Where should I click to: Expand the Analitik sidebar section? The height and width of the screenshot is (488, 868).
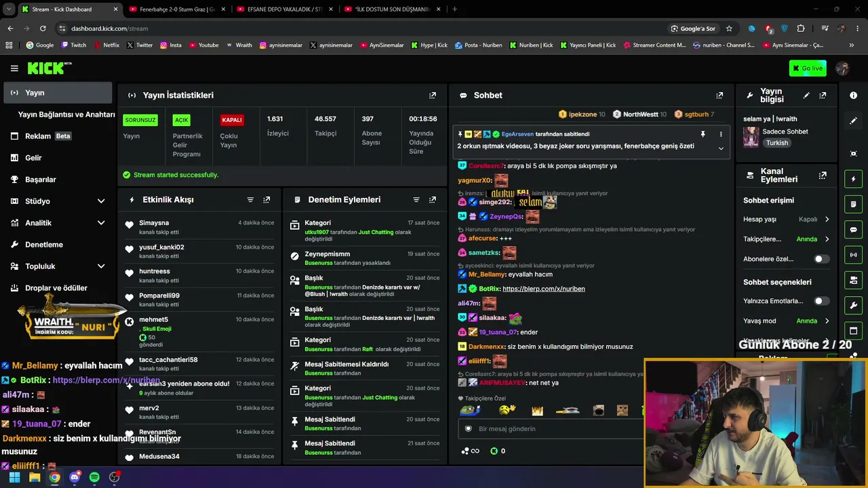(101, 223)
